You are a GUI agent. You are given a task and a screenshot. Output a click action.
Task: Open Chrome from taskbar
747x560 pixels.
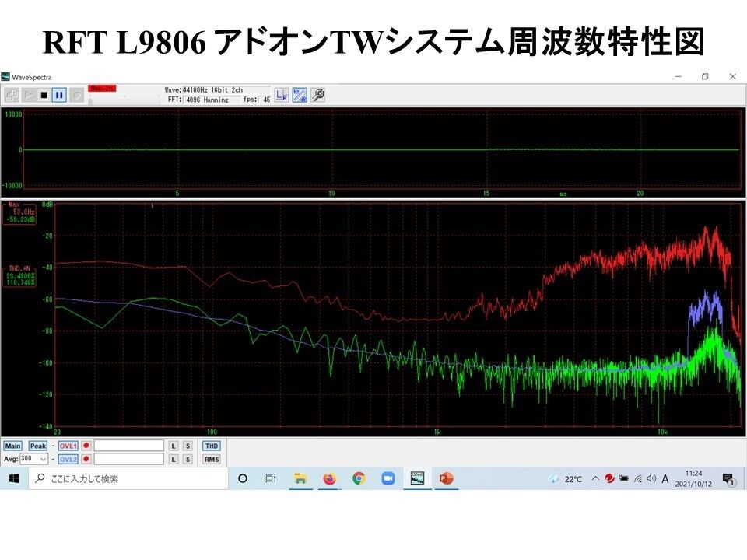tap(359, 478)
